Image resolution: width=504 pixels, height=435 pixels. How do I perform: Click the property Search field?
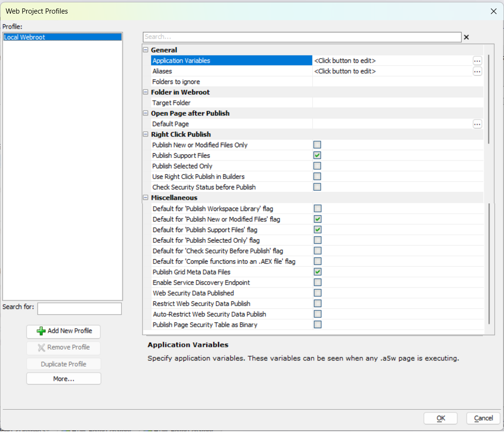coord(302,37)
